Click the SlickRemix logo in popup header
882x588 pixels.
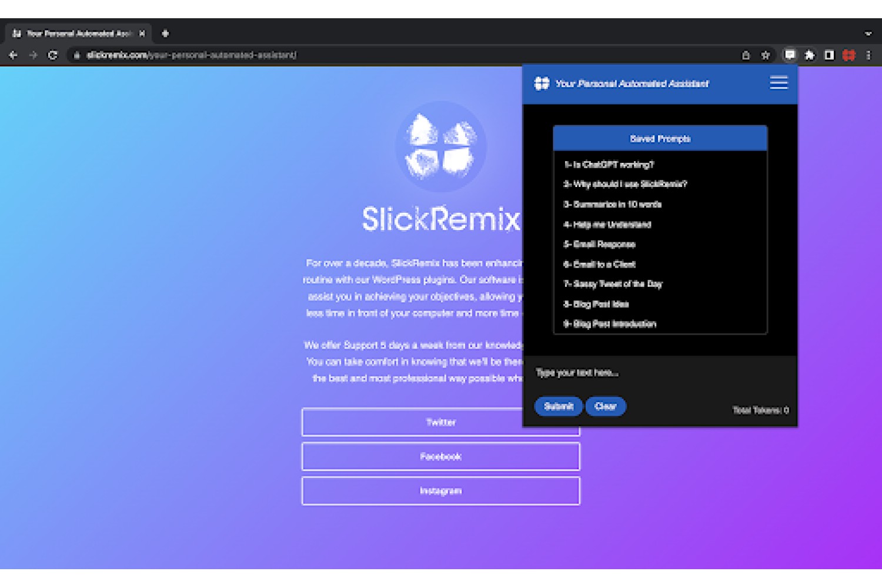542,83
